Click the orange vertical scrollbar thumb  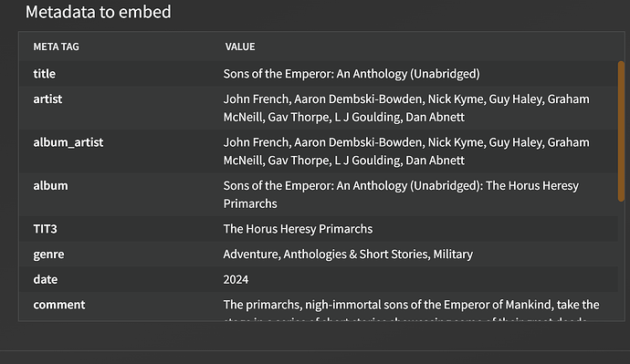pos(621,131)
